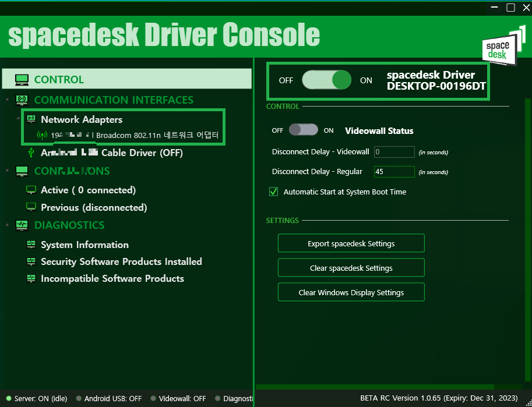Click the wireless antenna icon beside Broadcom adapter

(x=42, y=136)
